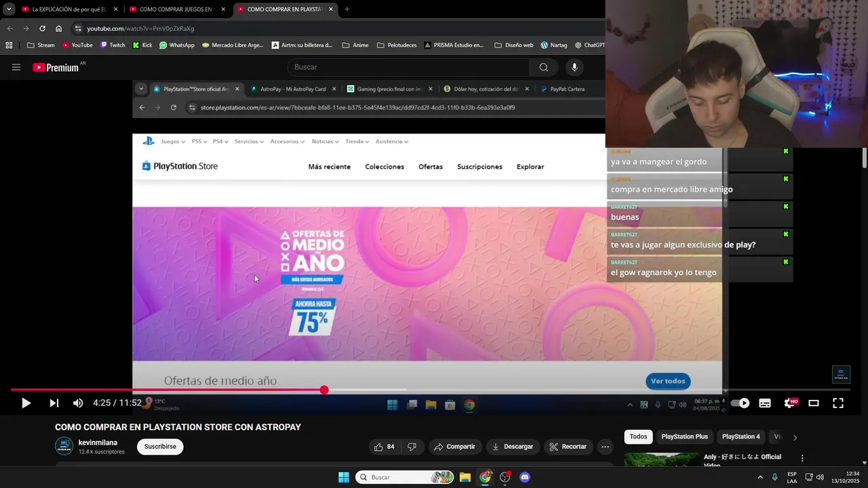The image size is (868, 488).
Task: Open the kevinmilana channel name link
Action: tap(98, 443)
